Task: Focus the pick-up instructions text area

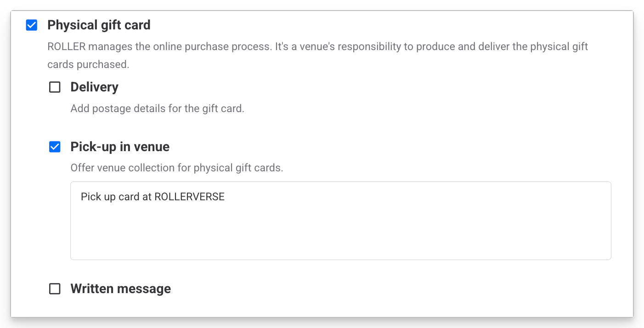Action: (x=340, y=230)
